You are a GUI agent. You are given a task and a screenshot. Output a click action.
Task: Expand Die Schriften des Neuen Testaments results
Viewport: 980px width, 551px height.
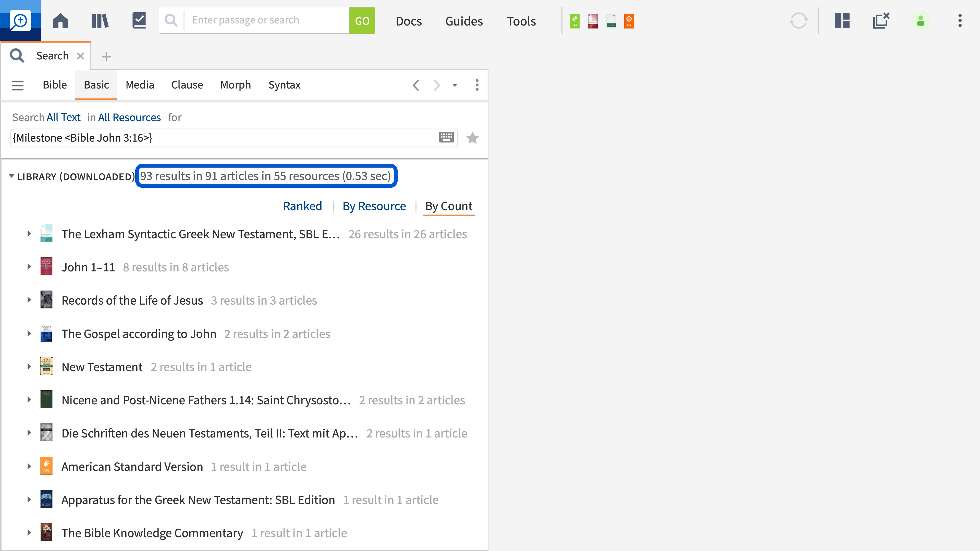29,433
